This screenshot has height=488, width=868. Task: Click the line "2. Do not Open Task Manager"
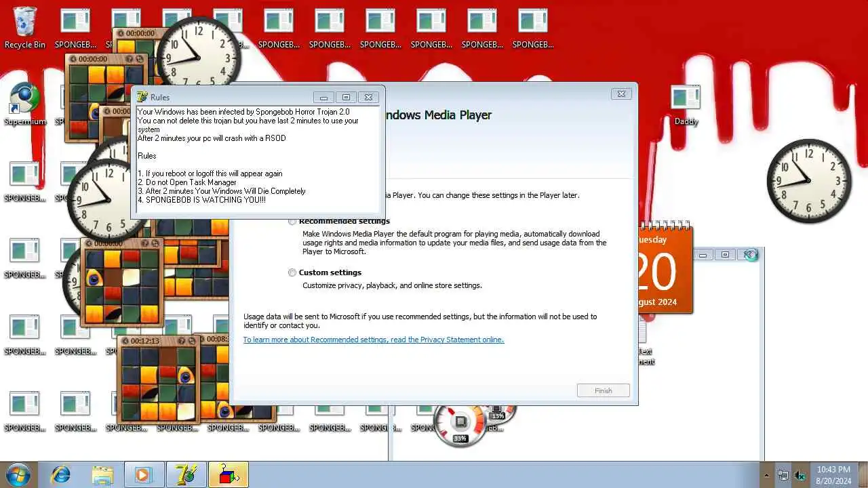(187, 182)
